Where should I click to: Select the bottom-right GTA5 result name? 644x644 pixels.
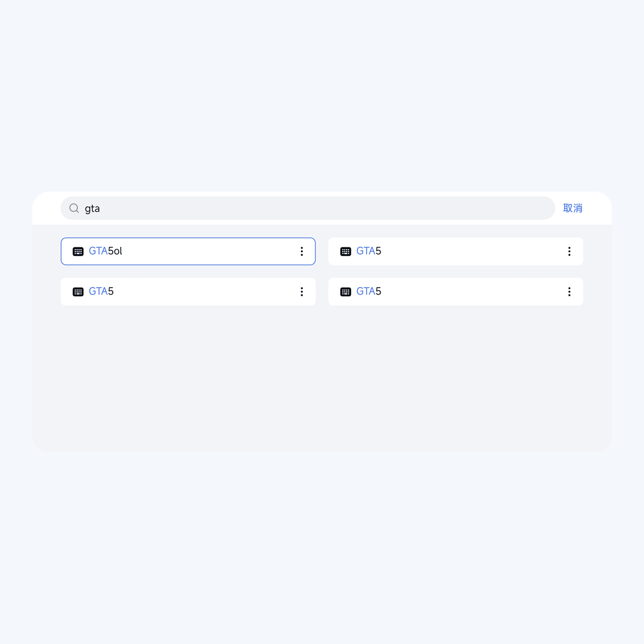click(x=369, y=291)
